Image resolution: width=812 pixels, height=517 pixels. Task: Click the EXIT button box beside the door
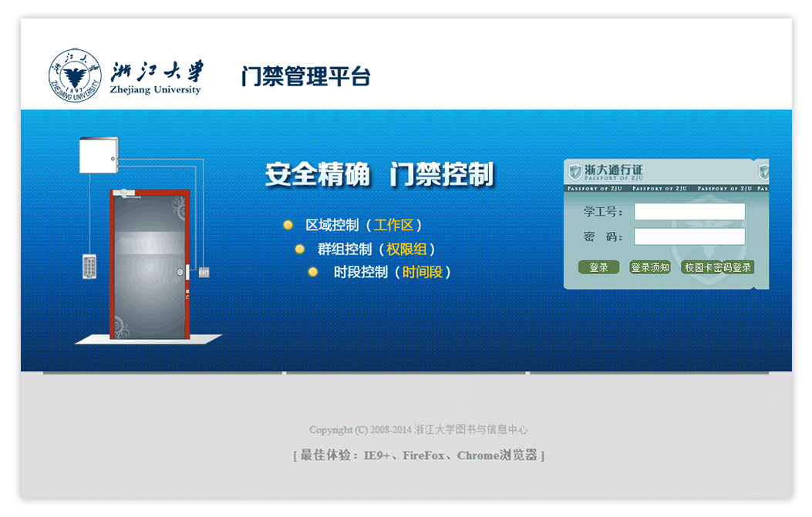(x=204, y=272)
